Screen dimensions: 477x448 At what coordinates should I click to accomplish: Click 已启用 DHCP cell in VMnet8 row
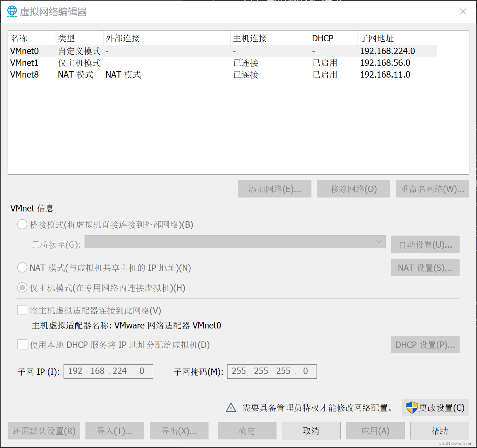coord(325,74)
